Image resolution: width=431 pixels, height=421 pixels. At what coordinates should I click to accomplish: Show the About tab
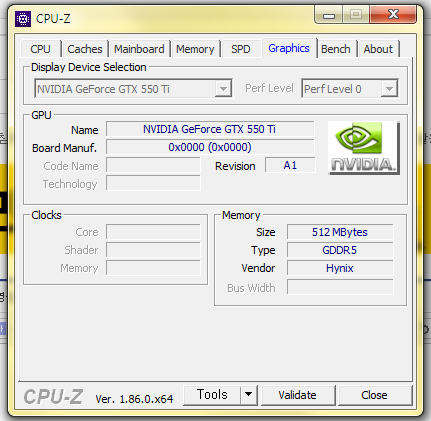378,49
